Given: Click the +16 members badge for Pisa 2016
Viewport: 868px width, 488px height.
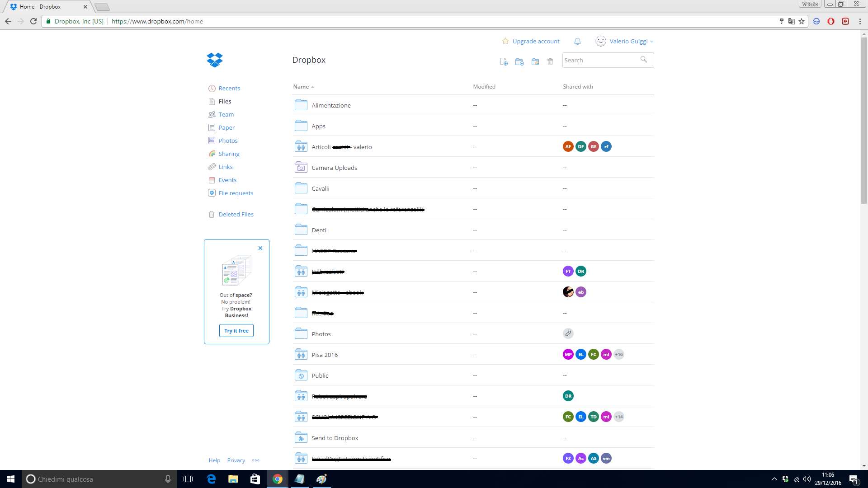Looking at the screenshot, I should click(619, 354).
